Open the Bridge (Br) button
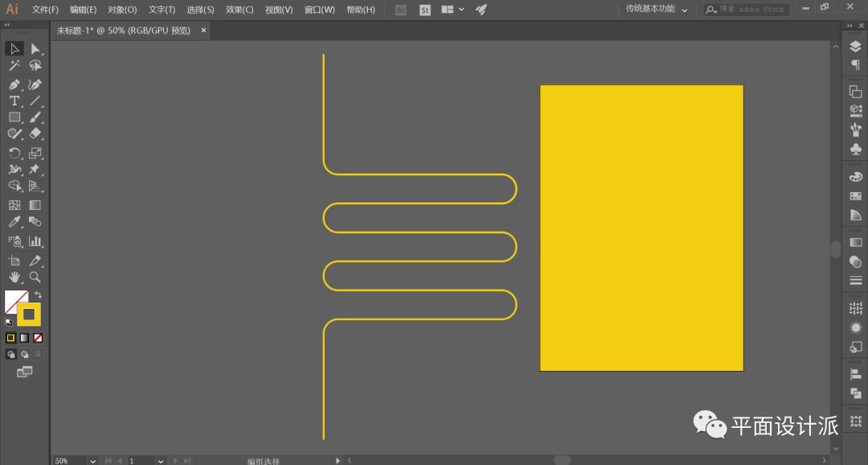Screen dimensions: 868x465 pyautogui.click(x=401, y=10)
